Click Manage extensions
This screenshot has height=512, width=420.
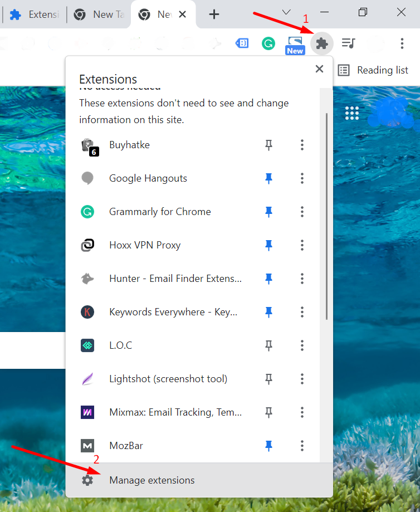199,480
